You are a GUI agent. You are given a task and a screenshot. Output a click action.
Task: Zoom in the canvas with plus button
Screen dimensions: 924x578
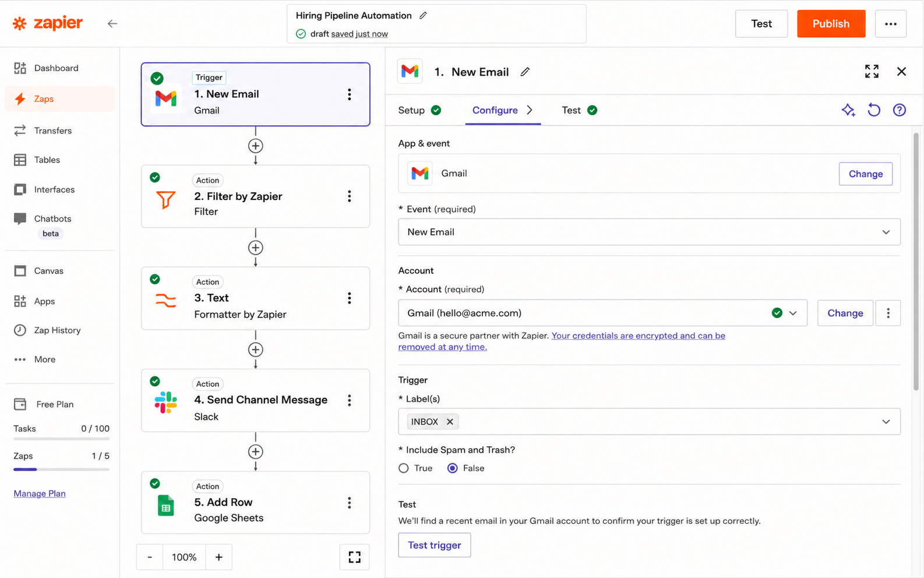218,557
